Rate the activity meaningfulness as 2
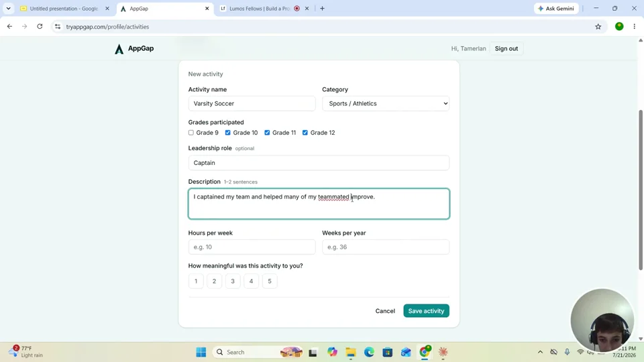 point(214,281)
